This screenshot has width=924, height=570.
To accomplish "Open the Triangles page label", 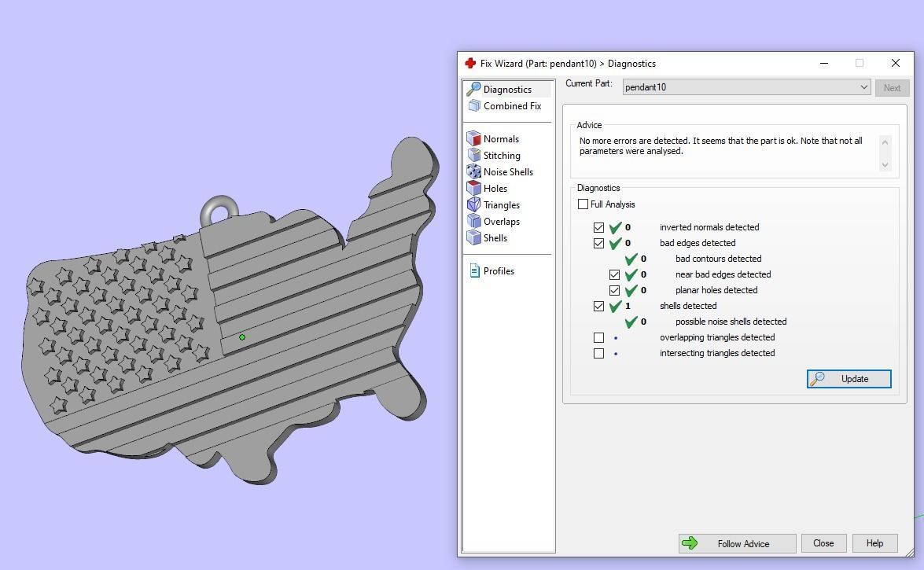I will click(502, 205).
